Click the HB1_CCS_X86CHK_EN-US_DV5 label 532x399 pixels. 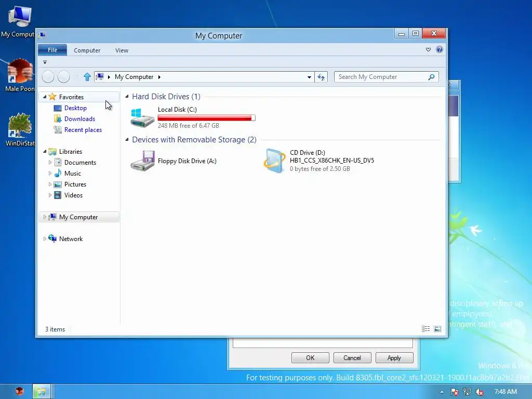332,161
